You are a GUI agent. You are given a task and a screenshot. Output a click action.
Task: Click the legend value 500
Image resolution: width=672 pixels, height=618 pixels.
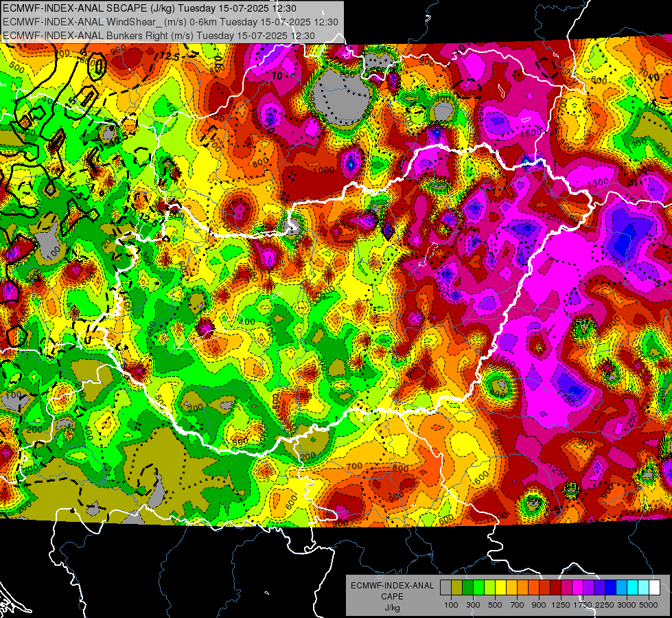(495, 605)
